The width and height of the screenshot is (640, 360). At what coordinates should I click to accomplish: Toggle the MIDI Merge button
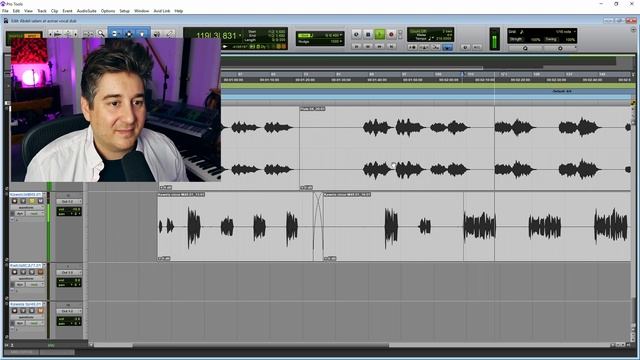pyautogui.click(x=436, y=47)
